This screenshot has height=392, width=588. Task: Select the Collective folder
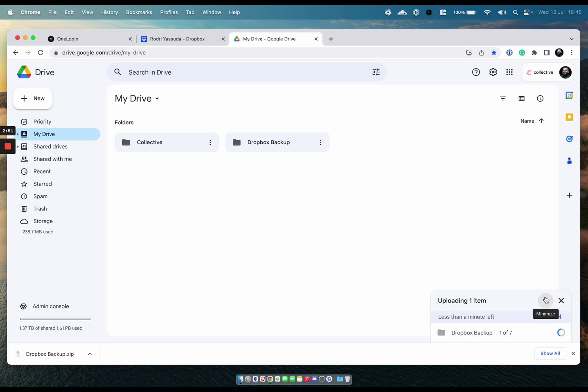pyautogui.click(x=160, y=142)
